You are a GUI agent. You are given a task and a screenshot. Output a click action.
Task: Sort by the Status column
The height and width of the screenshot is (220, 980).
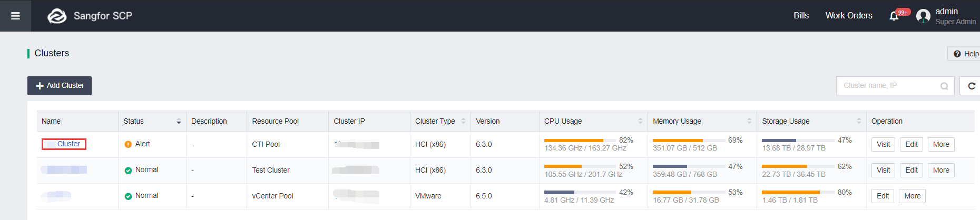coord(179,122)
